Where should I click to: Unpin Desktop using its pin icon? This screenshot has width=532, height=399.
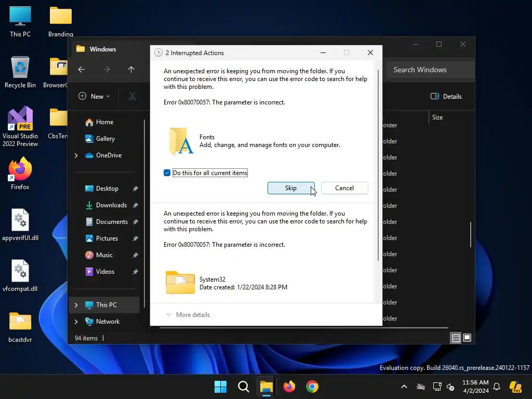[x=136, y=189]
